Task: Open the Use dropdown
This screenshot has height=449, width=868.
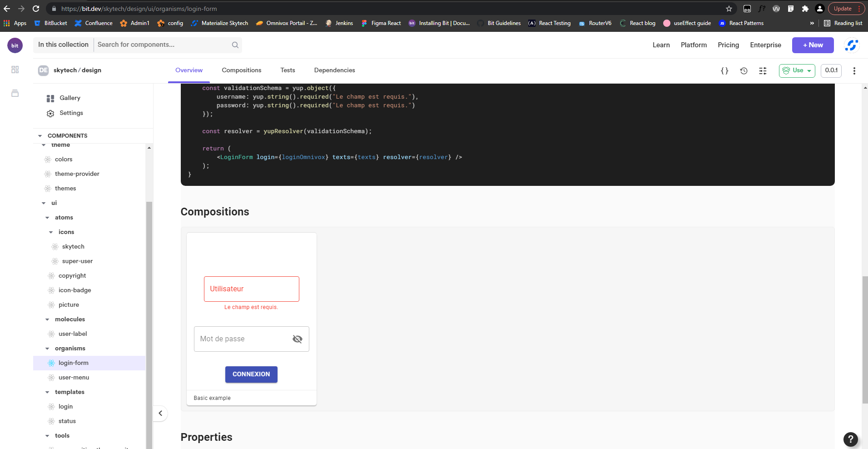Action: click(x=797, y=70)
